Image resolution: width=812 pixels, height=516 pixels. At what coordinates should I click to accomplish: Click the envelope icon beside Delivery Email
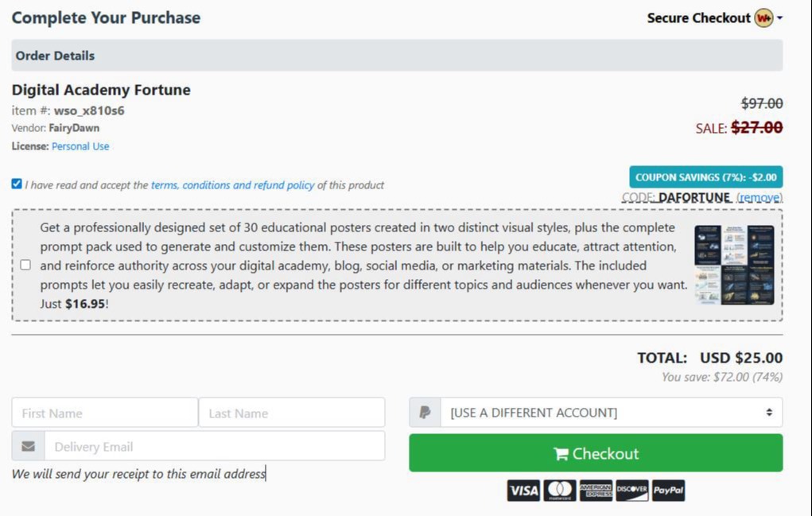pos(27,445)
